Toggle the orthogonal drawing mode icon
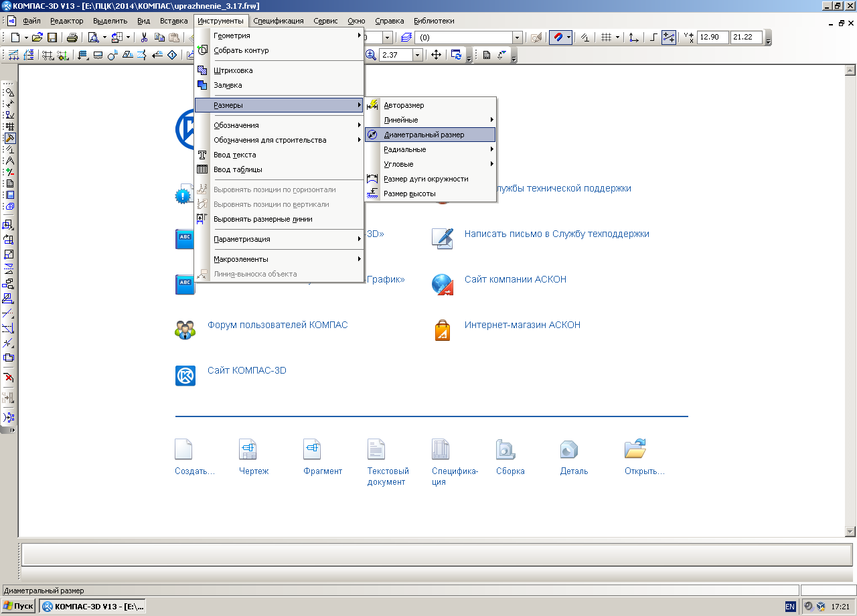Image resolution: width=857 pixels, height=616 pixels. click(653, 37)
